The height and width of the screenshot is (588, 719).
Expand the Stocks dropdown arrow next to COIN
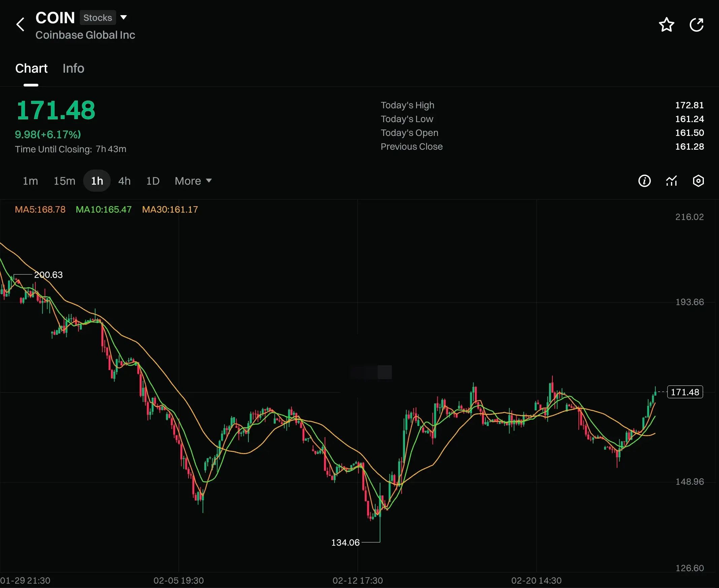pyautogui.click(x=124, y=17)
